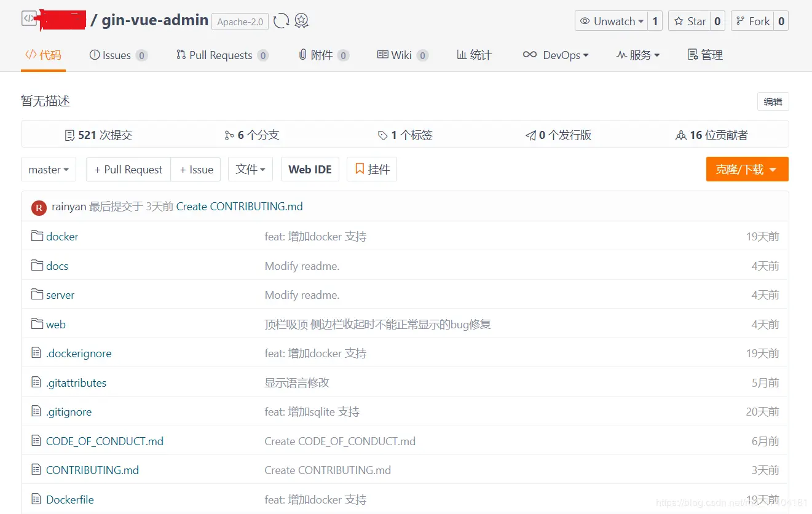The width and height of the screenshot is (812, 514).
Task: Open the .gitattributes file
Action: (76, 383)
